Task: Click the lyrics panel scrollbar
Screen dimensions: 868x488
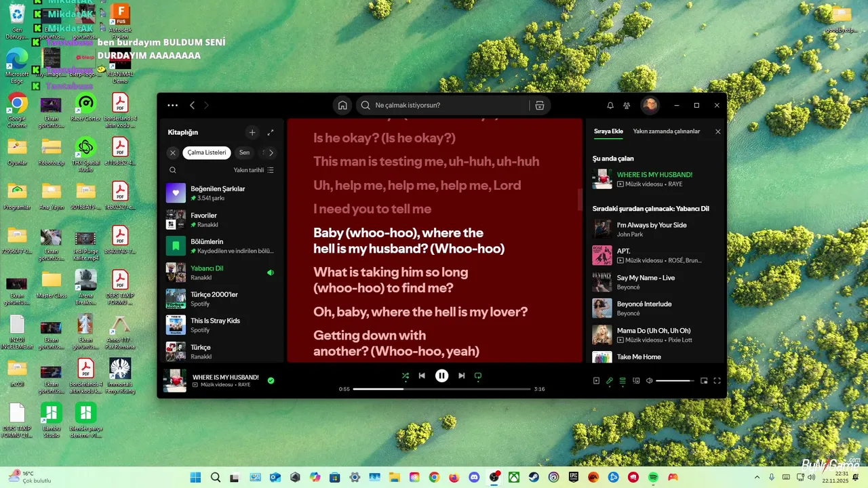Action: (580, 200)
